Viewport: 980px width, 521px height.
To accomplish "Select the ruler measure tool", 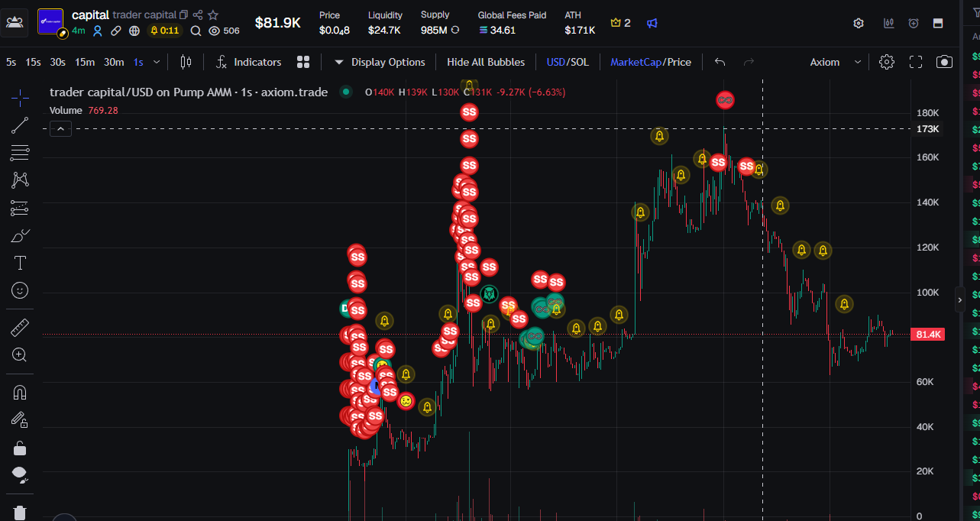I will click(20, 328).
